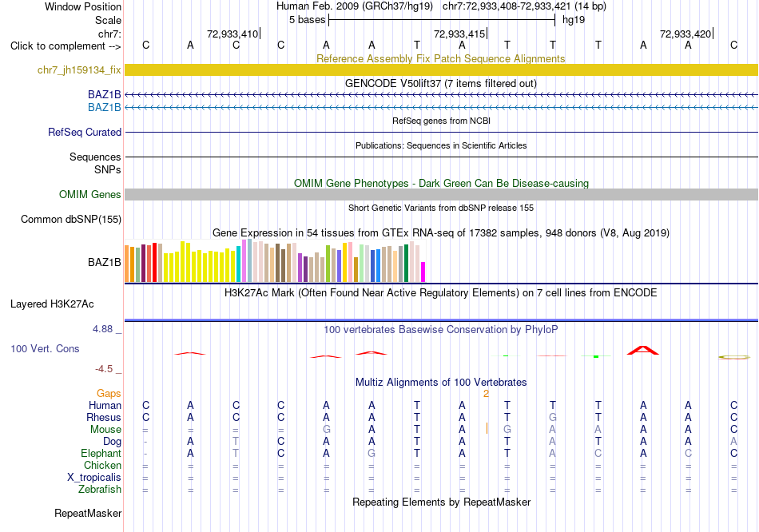Click 'Short Genetic Variants from dbSNP release 155' title
This screenshot has height=532, width=759.
(441, 208)
